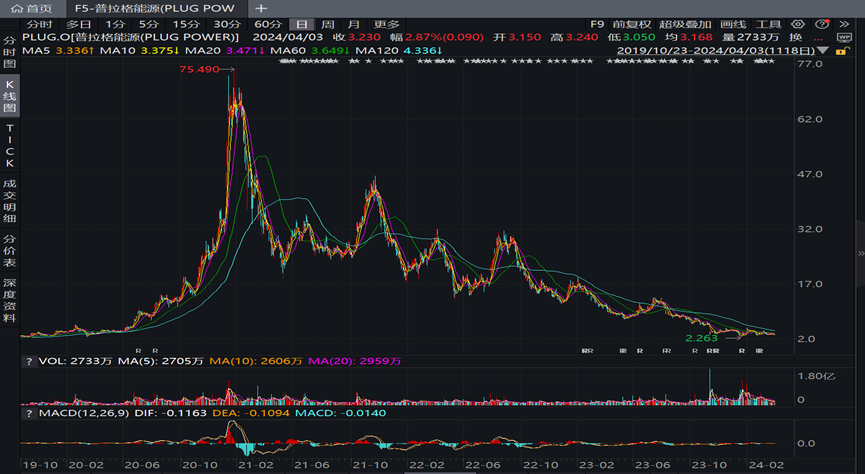Click VOL panel question mark icon
The width and height of the screenshot is (865, 474).
tap(28, 361)
